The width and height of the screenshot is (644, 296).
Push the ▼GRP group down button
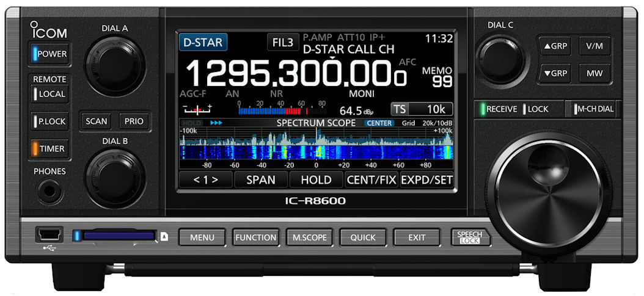pyautogui.click(x=555, y=73)
